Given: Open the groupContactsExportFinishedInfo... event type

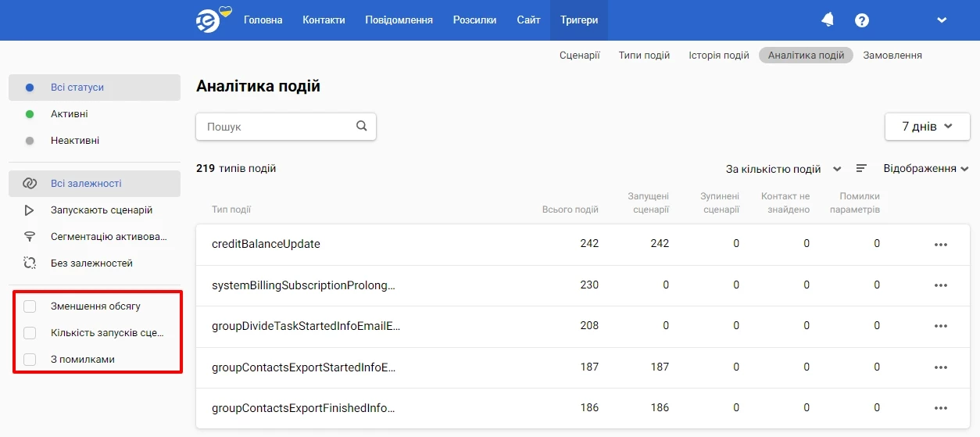Looking at the screenshot, I should point(303,408).
